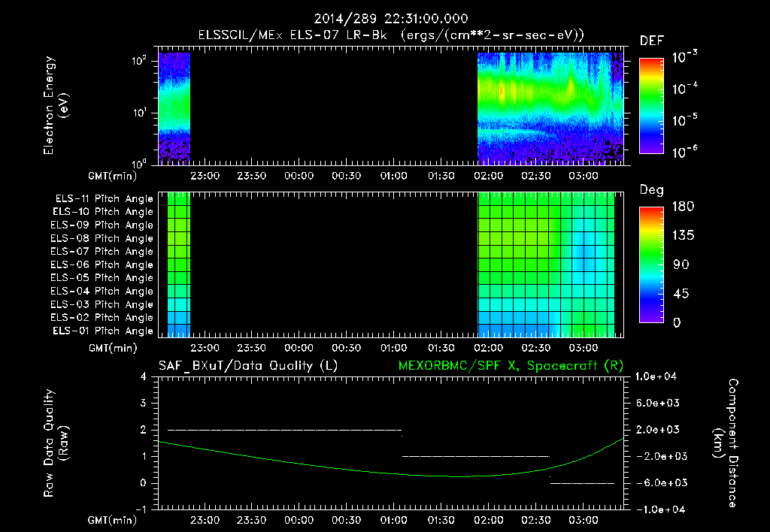Click the SAF_BXuT/Data Quality (L) title
Screen dimensions: 770x532
click(x=248, y=366)
